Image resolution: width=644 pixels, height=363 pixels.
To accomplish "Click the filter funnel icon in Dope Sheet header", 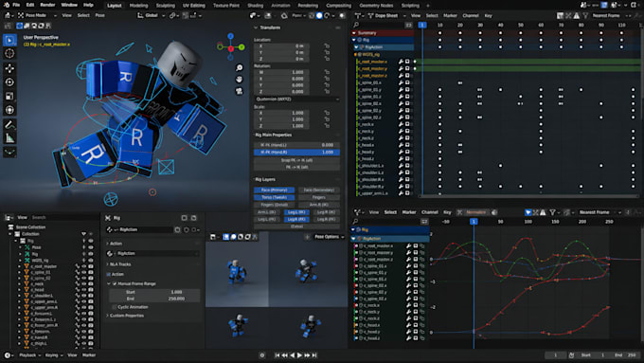I will coord(586,15).
